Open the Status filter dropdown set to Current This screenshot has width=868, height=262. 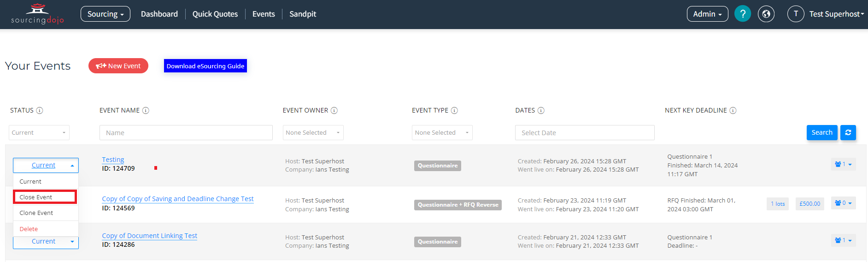pyautogui.click(x=39, y=132)
